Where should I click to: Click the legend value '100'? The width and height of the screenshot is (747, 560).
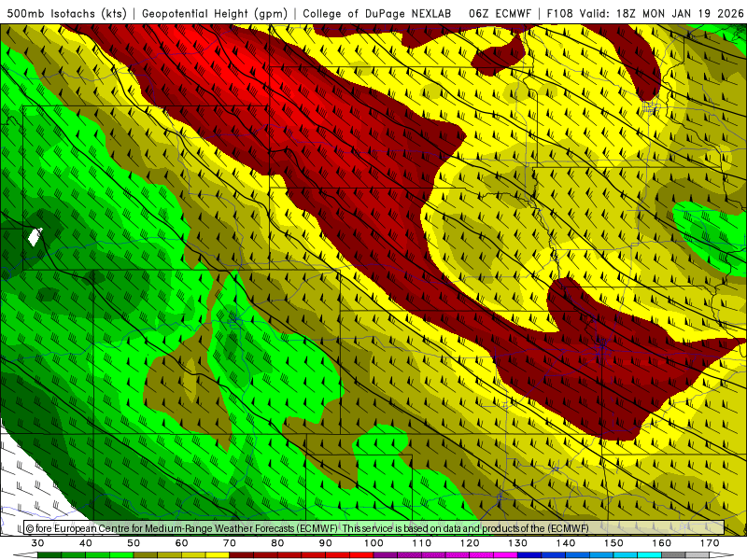(374, 543)
